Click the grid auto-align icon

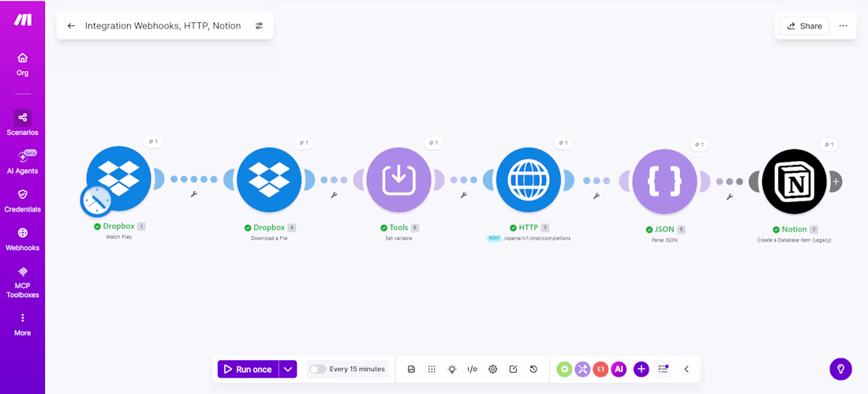coord(432,369)
